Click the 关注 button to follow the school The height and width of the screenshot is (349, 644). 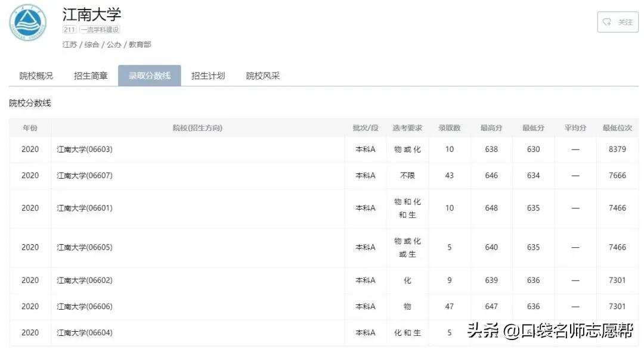point(618,21)
